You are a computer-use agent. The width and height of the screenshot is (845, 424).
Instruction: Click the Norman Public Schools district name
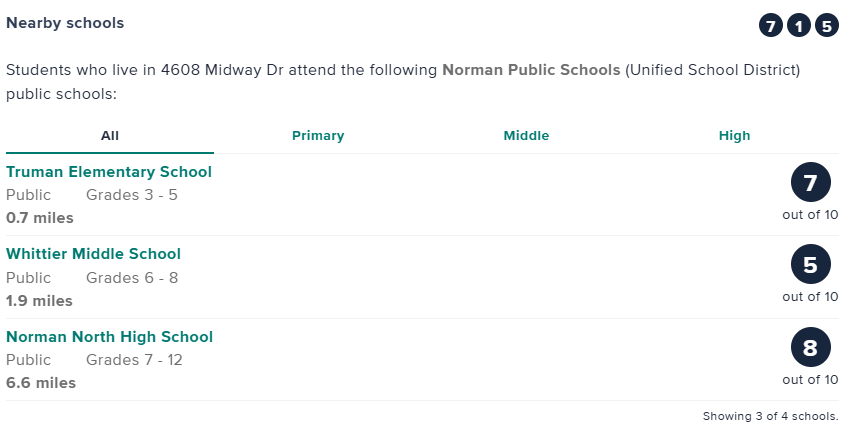[x=531, y=72]
